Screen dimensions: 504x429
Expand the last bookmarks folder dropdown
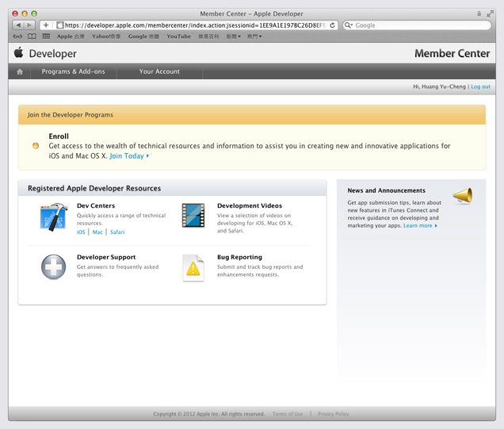pos(254,36)
